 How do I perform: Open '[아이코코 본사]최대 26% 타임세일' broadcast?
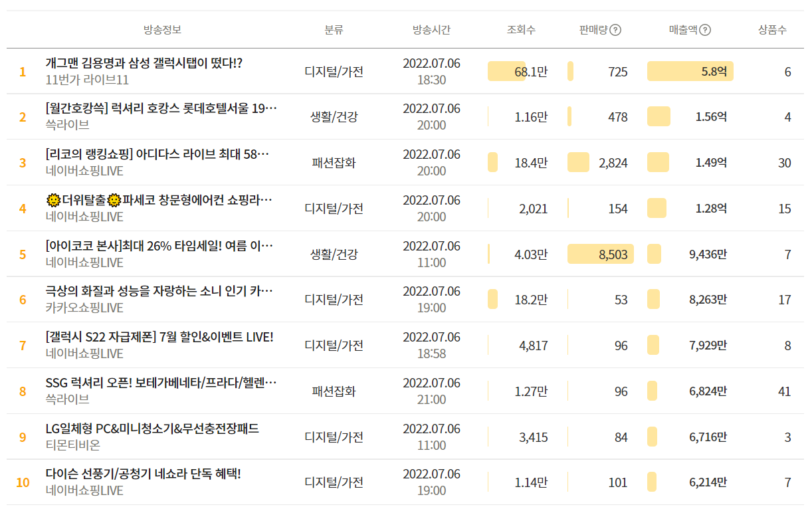[159, 246]
